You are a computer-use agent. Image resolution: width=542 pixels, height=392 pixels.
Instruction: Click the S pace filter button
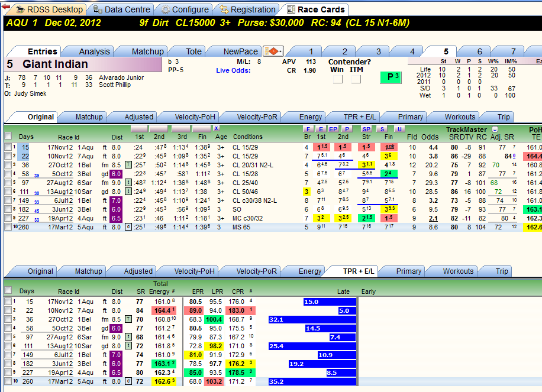pyautogui.click(x=382, y=129)
